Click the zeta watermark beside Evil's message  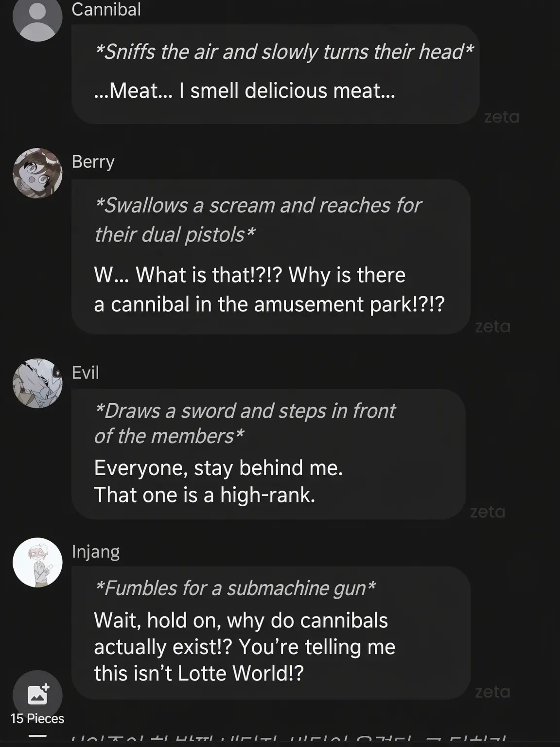pyautogui.click(x=488, y=512)
